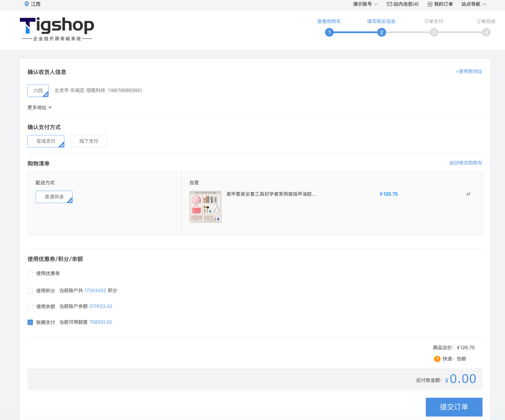The width and height of the screenshot is (505, 420).
Task: Uncheck the 账期支付 checkbox
Action: 30,322
